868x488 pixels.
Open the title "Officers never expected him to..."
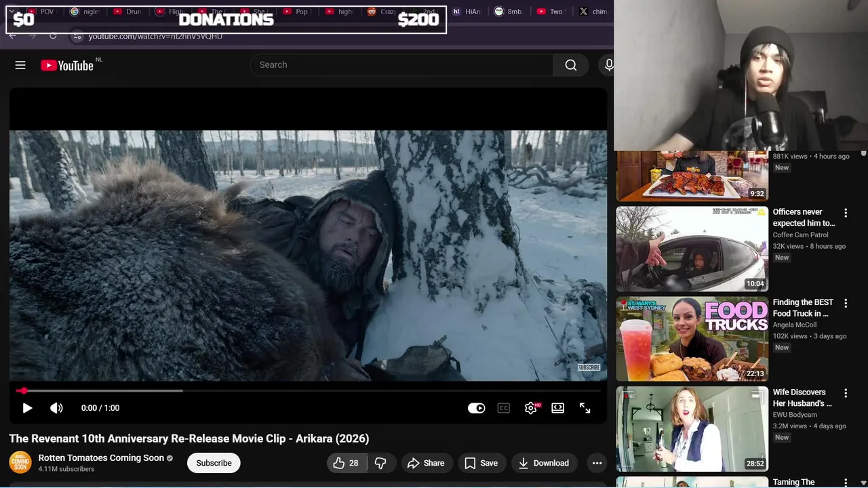[x=804, y=218]
